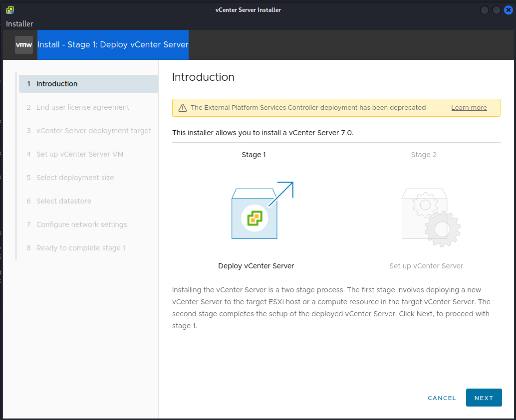Open vCenter Server deployment target step
Viewport: 516px width, 420px height.
pyautogui.click(x=94, y=131)
